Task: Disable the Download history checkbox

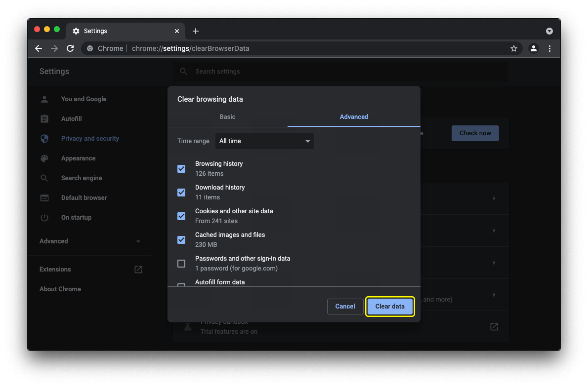Action: (181, 192)
